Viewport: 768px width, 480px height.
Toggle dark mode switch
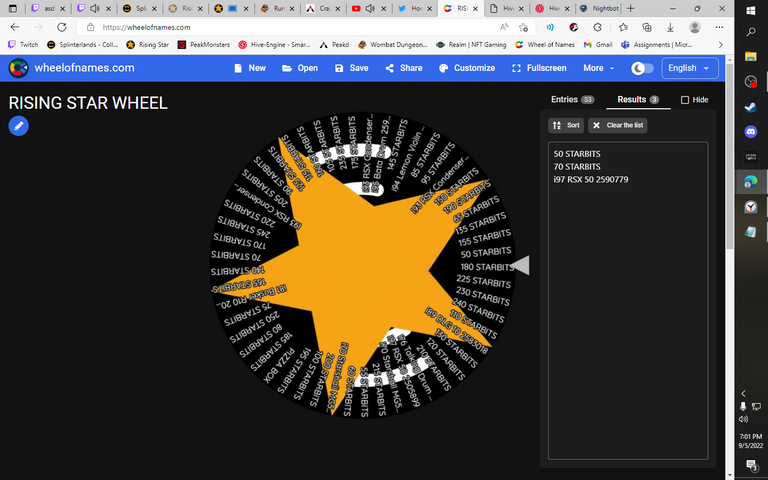coord(642,68)
